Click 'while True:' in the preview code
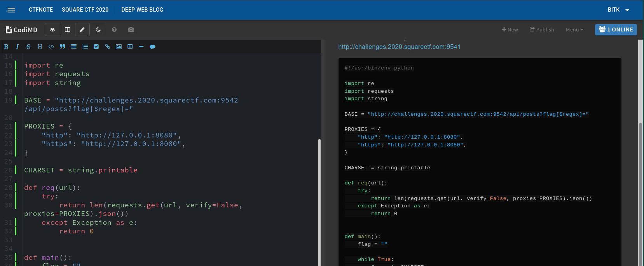The width and height of the screenshot is (644, 266). pos(375,259)
